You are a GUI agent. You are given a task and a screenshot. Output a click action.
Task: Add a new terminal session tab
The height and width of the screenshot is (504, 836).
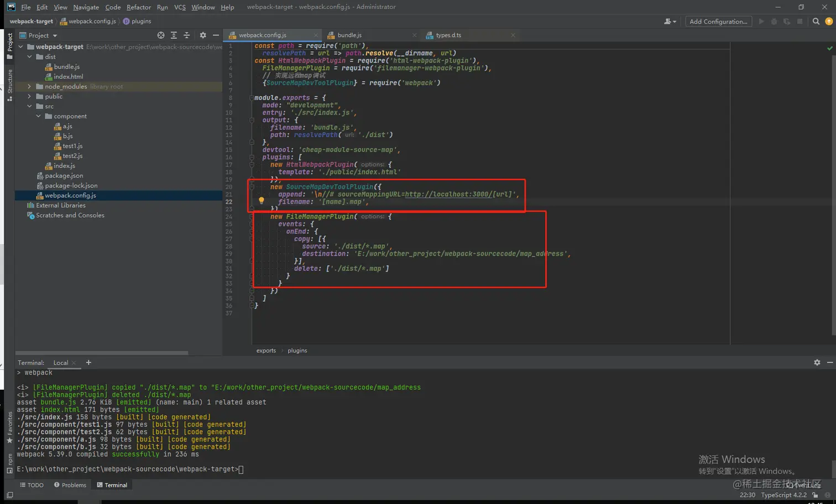pos(88,363)
